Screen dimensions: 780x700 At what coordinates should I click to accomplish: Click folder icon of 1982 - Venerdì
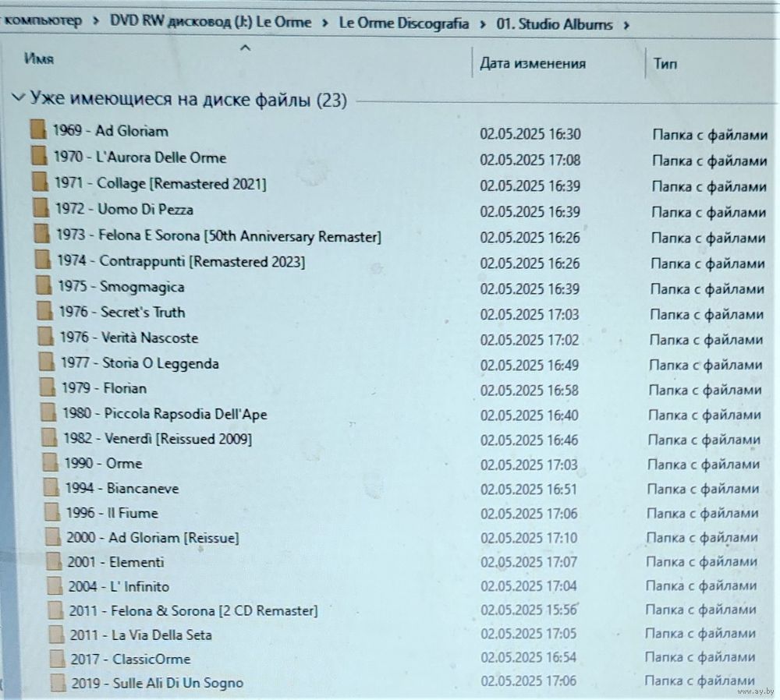(x=50, y=437)
